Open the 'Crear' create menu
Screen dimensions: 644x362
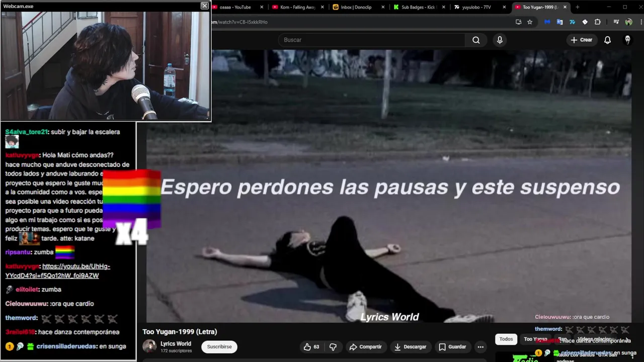582,40
